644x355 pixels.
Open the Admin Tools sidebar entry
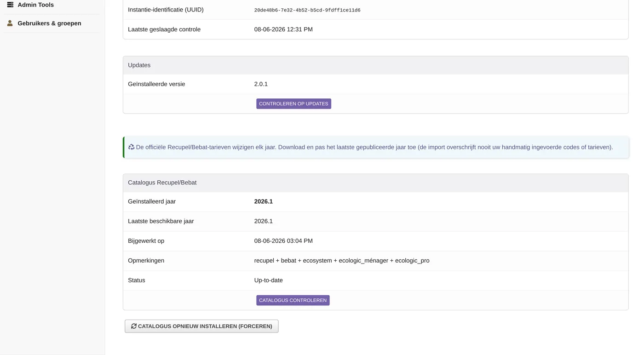pos(35,5)
